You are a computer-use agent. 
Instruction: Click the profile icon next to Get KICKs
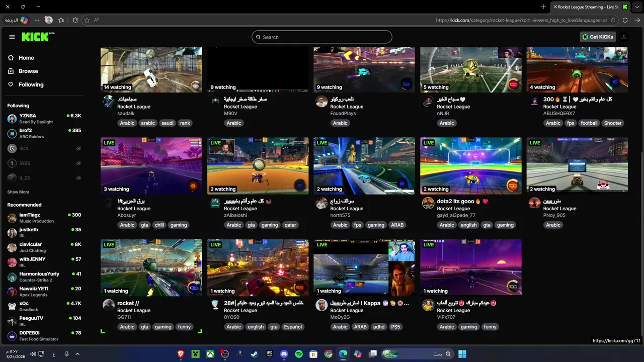[x=624, y=37]
